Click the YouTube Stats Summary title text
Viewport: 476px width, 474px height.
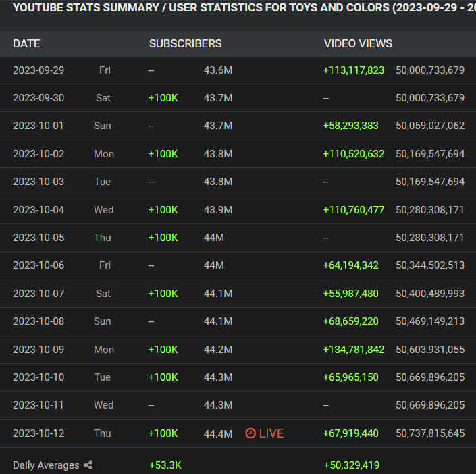244,7
